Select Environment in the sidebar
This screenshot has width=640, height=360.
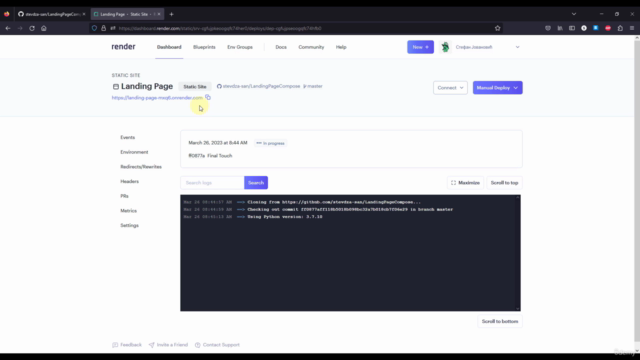[x=134, y=152]
